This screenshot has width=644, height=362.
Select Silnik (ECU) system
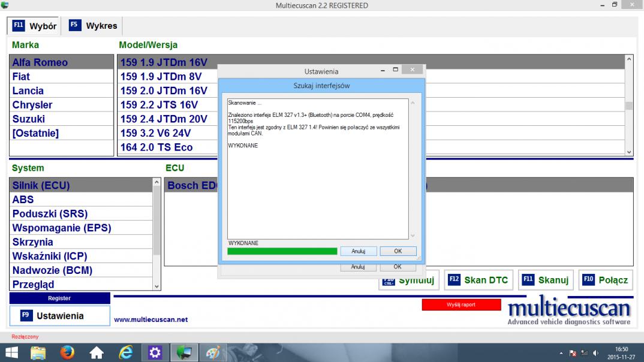tap(82, 186)
